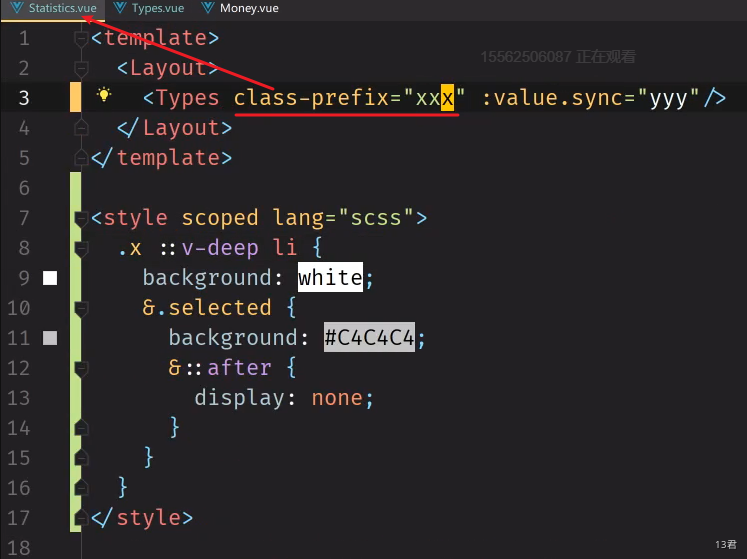
Task: Click the fold end marker on line 5
Action: 81,158
